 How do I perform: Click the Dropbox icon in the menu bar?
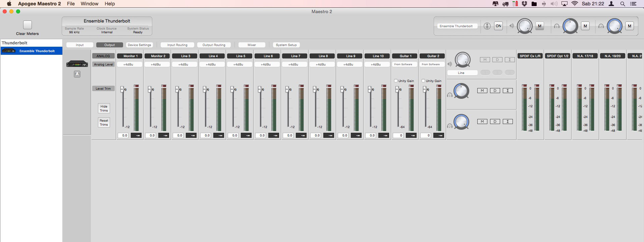524,4
